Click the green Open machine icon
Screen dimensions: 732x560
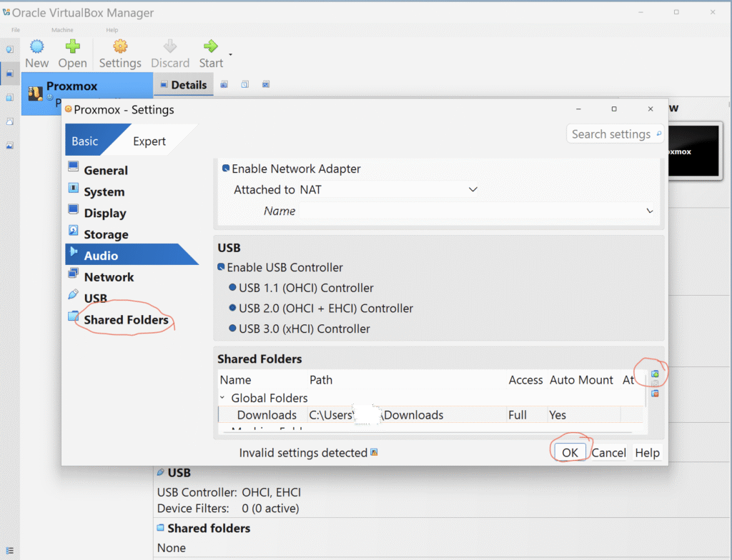point(72,47)
